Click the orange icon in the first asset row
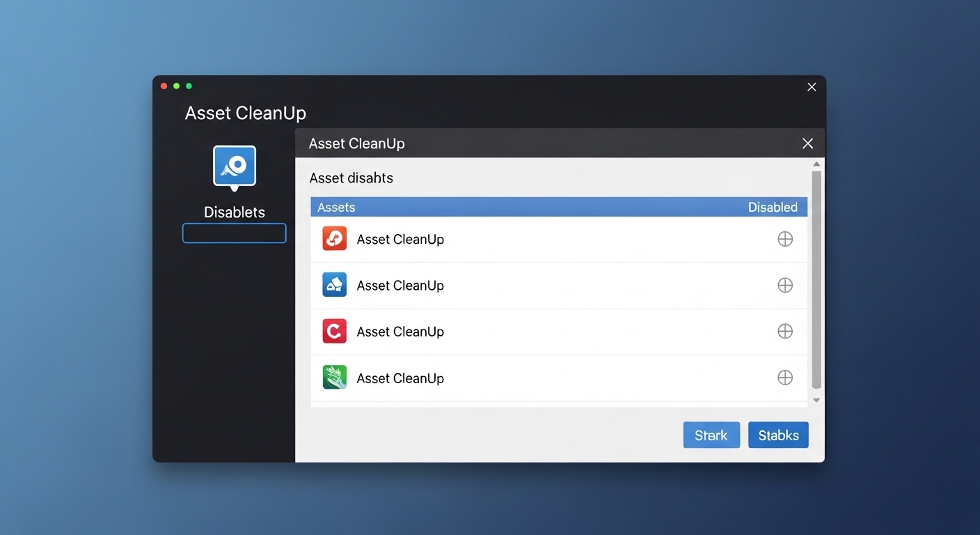 335,239
